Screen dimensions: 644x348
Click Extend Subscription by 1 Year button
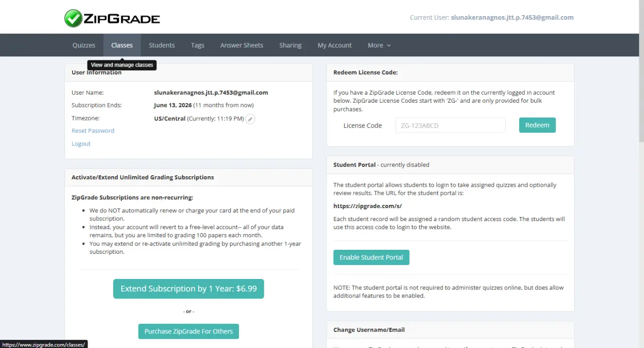189,289
